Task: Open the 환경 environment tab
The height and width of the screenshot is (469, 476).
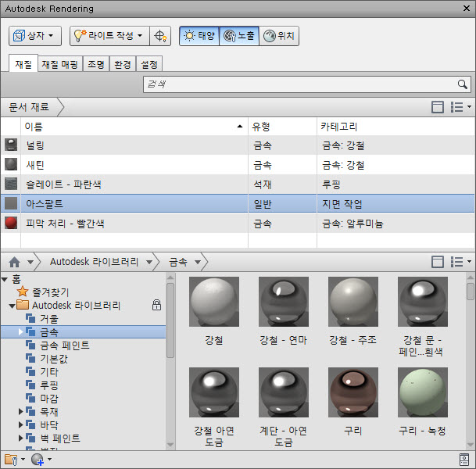Action: pos(123,64)
